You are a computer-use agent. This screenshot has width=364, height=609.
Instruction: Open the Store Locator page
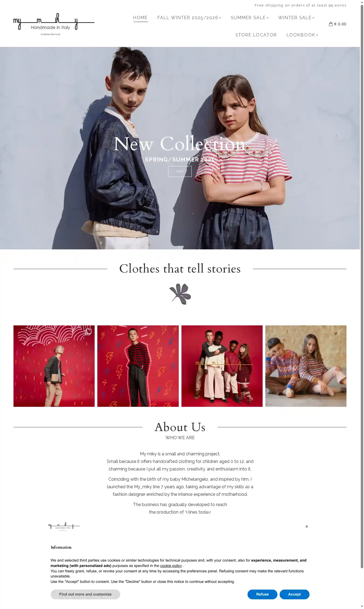click(x=256, y=35)
